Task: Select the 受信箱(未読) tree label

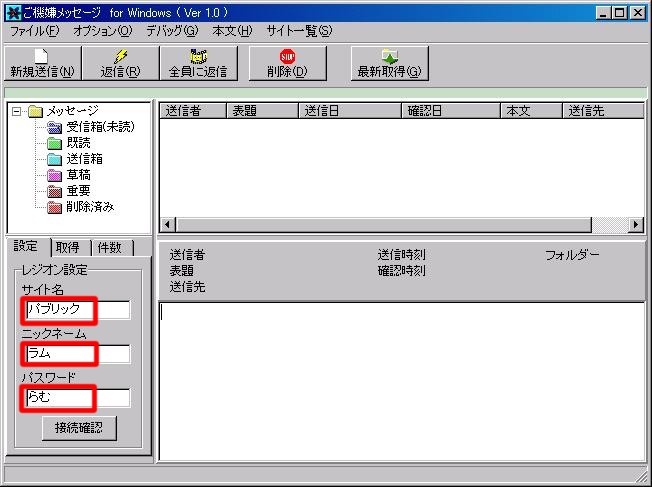Action: click(101, 127)
